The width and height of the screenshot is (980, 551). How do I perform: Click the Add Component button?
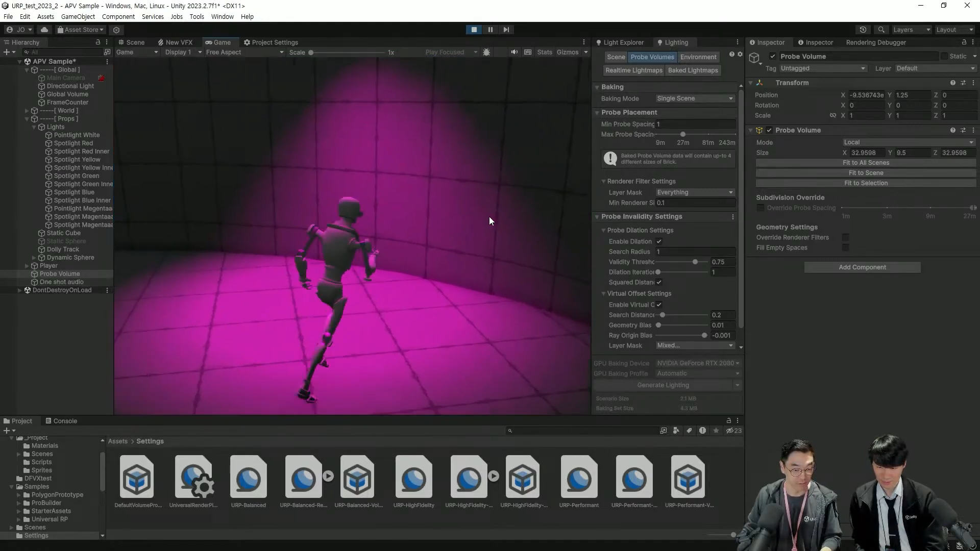[x=862, y=267]
